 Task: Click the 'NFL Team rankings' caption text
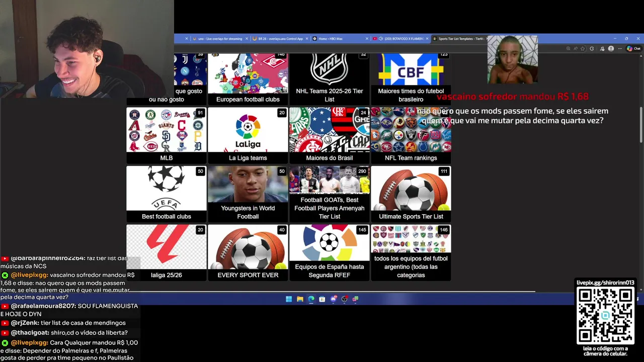411,158
